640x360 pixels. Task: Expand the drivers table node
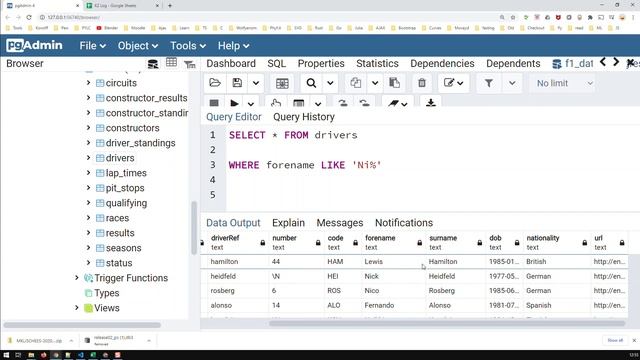tap(88, 158)
